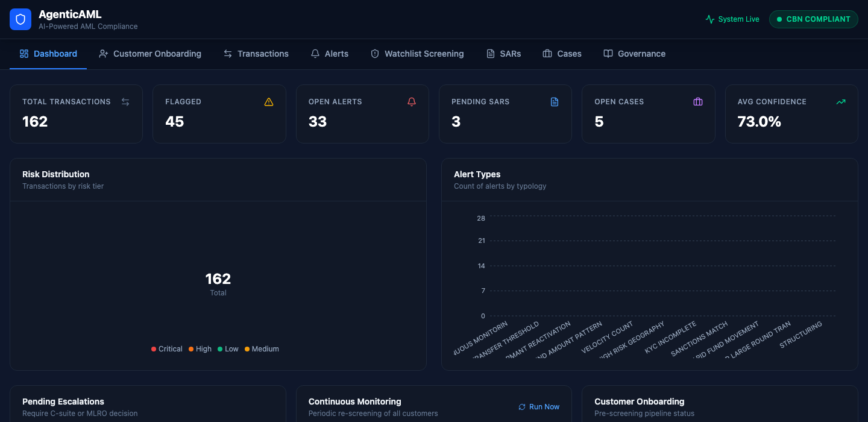868x422 pixels.
Task: Click the Cases briefcase tab icon
Action: [x=547, y=54]
